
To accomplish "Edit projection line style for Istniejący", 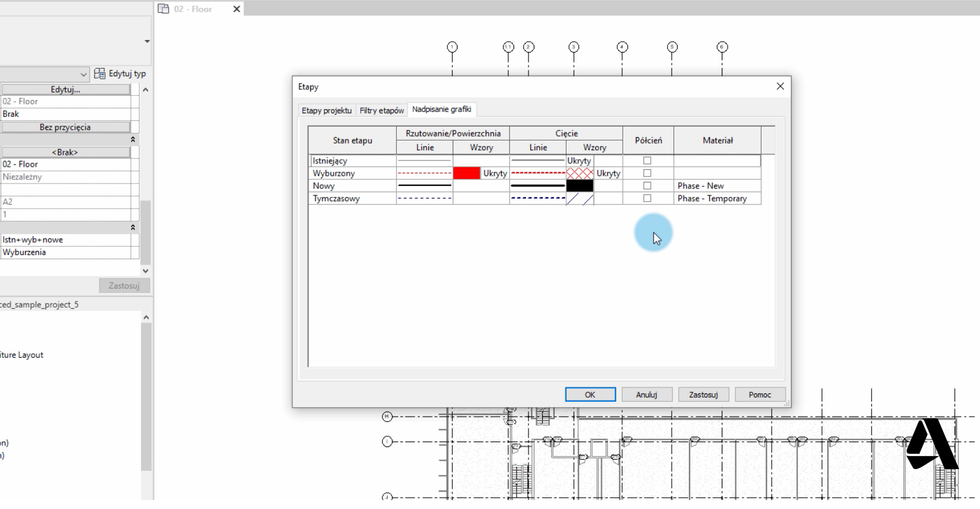I will (x=424, y=161).
